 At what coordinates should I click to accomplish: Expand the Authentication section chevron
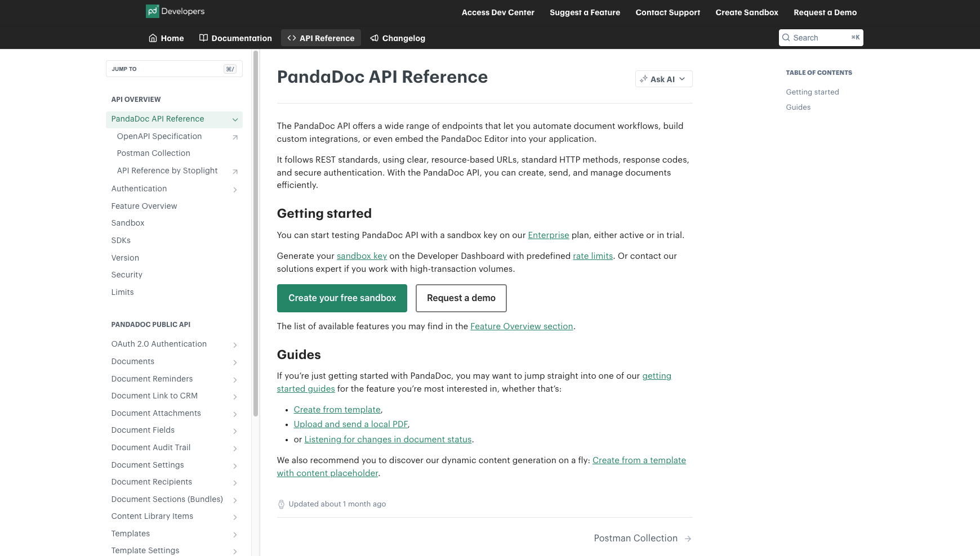[235, 190]
